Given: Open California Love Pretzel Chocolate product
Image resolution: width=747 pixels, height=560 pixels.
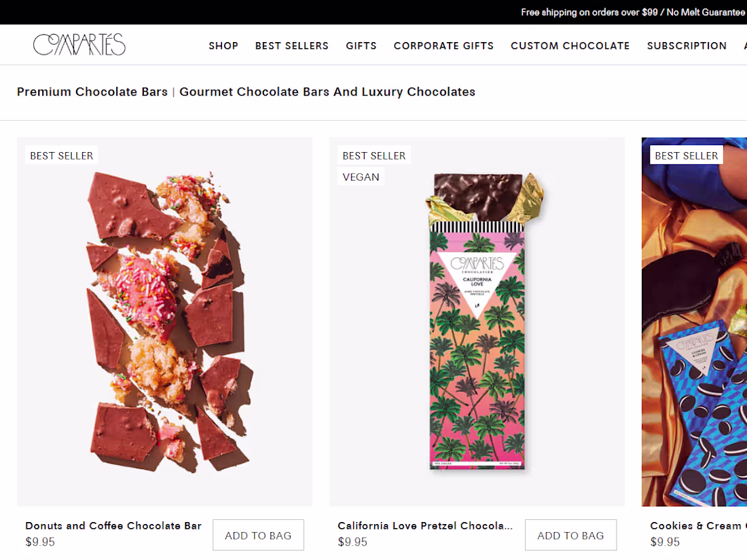Looking at the screenshot, I should click(x=425, y=525).
